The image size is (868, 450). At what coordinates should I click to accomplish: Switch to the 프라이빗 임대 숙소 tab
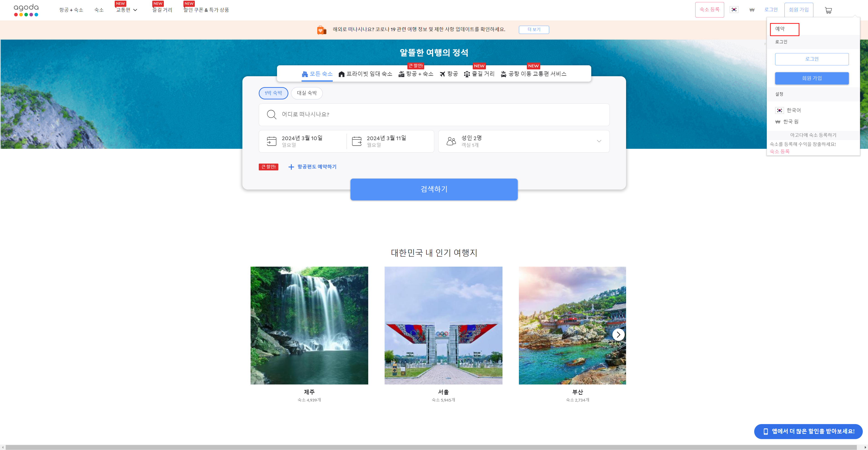365,74
